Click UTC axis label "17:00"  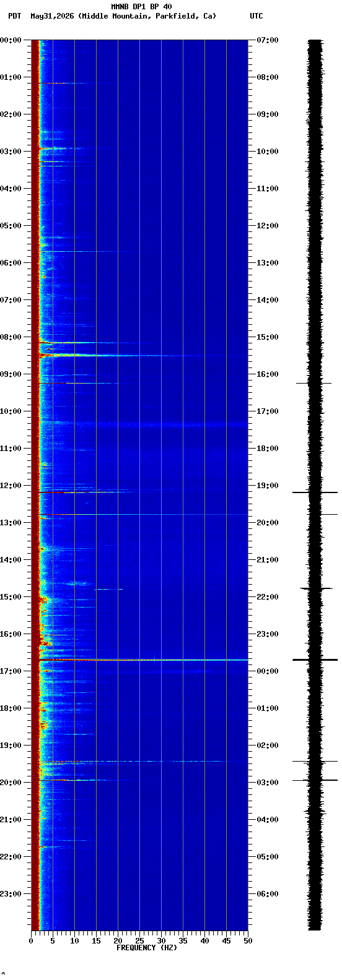pos(268,411)
